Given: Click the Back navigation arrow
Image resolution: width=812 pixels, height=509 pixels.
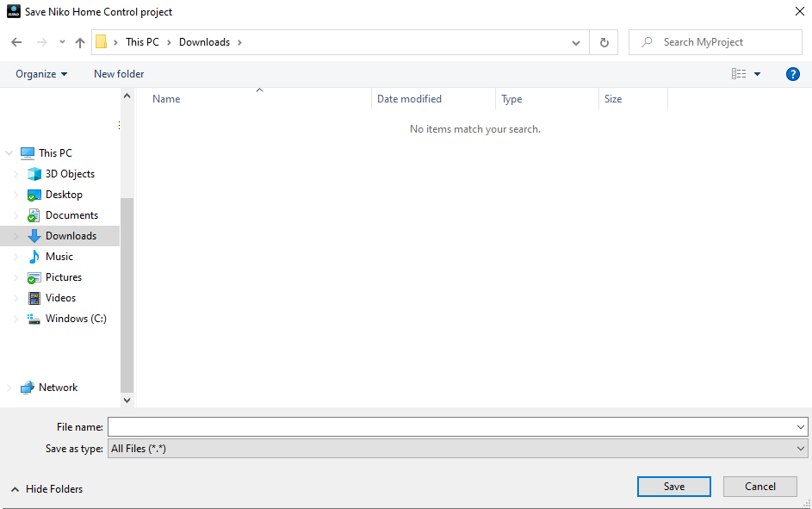Looking at the screenshot, I should pyautogui.click(x=16, y=42).
